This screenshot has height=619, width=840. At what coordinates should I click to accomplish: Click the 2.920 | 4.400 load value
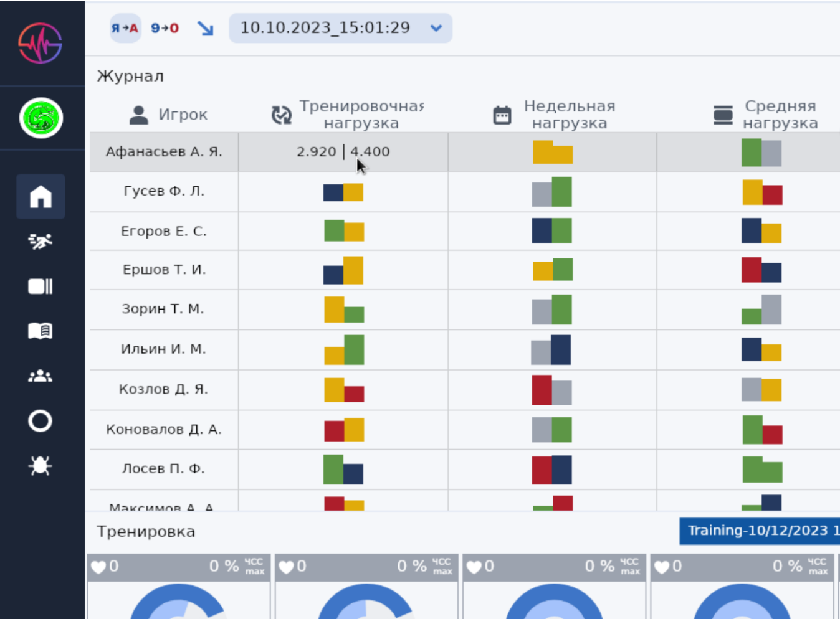[343, 152]
